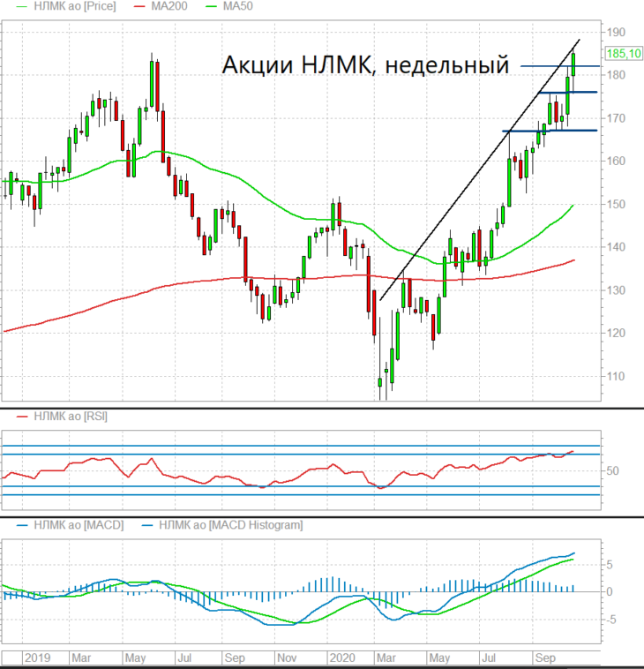Image resolution: width=644 pixels, height=669 pixels.
Task: Click the 170 price axis label
Action: pyautogui.click(x=616, y=118)
